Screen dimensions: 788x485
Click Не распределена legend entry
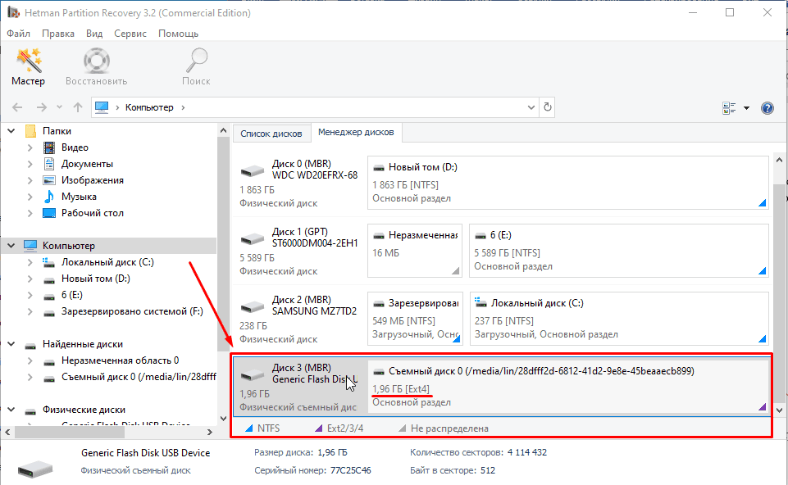[443, 429]
